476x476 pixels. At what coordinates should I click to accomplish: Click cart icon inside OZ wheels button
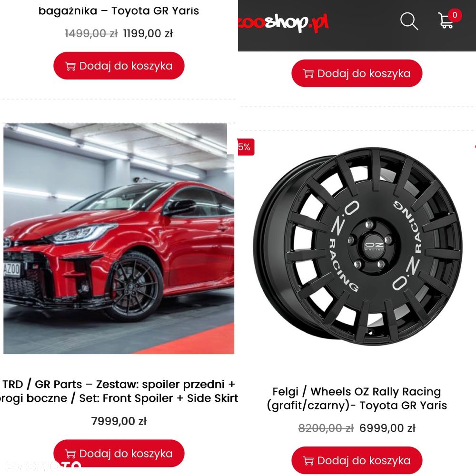[x=308, y=461]
